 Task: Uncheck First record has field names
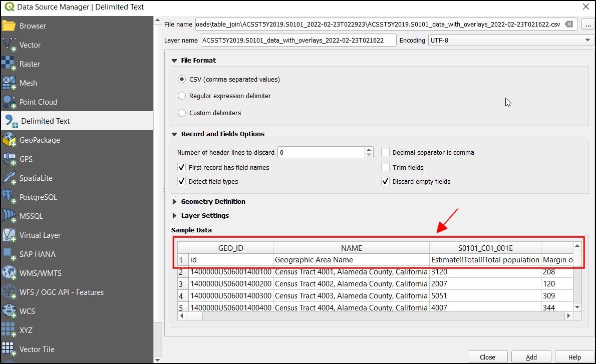coord(182,167)
